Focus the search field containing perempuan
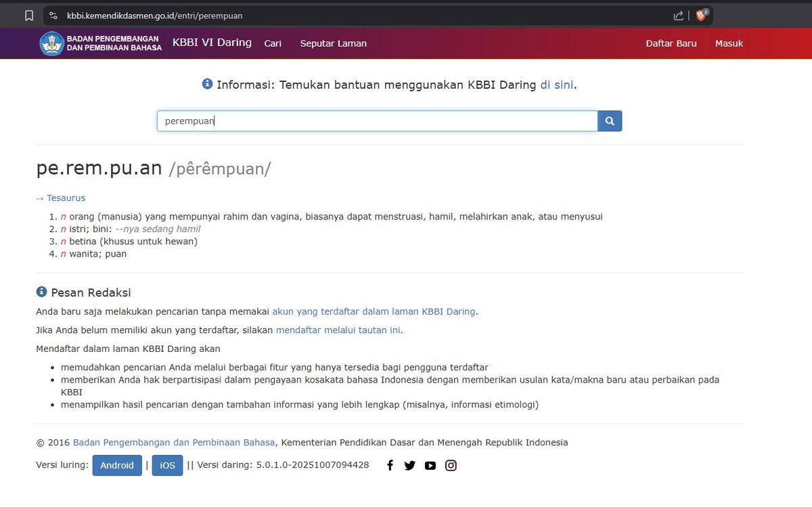812x507 pixels. (x=378, y=121)
